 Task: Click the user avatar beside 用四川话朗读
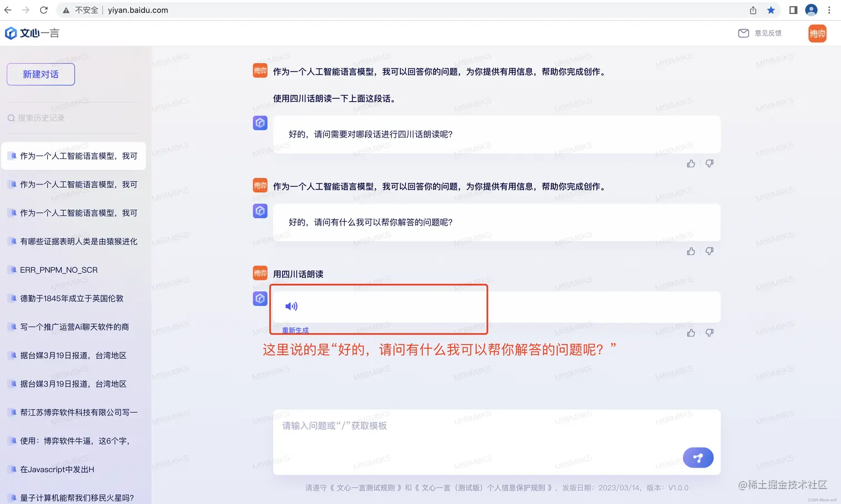(260, 273)
